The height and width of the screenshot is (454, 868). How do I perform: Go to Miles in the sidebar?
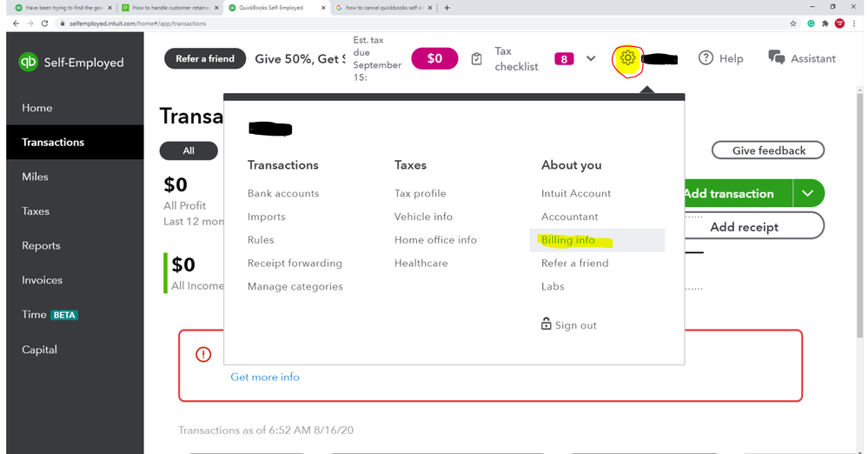[x=35, y=177]
